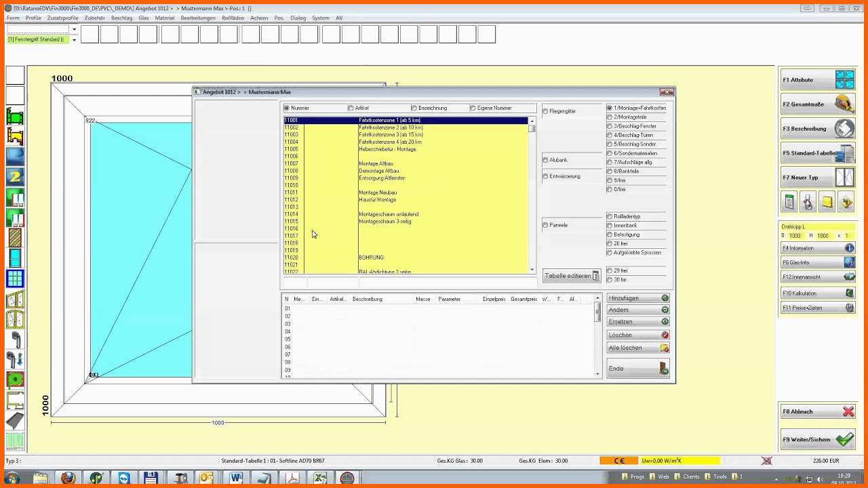Image resolution: width=868 pixels, height=488 pixels.
Task: Open F10 Kalkulation
Action: point(817,293)
